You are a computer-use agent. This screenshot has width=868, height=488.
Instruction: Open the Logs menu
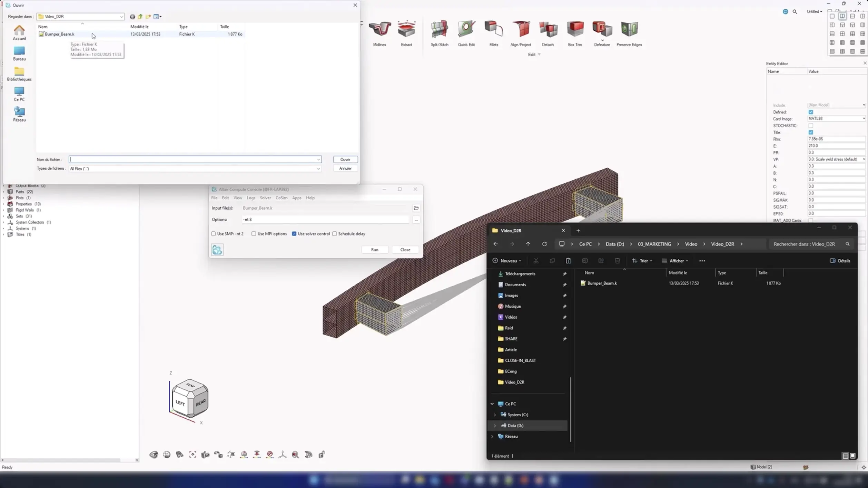pos(251,198)
